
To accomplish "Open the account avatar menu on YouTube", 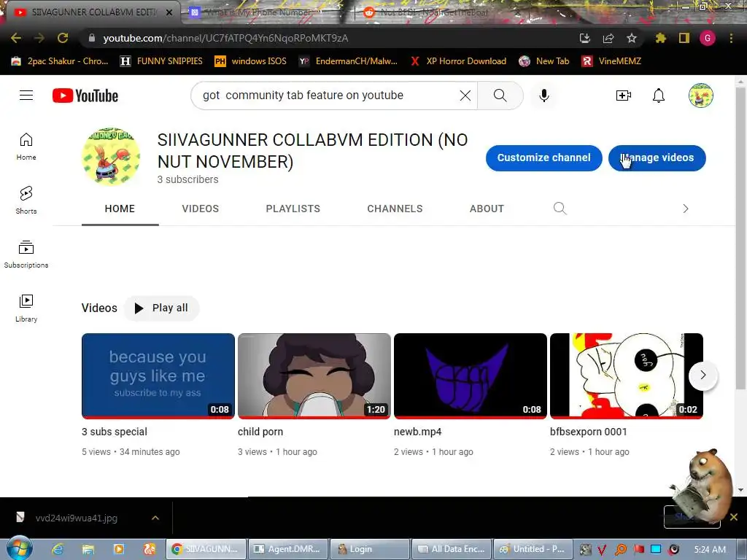I will pos(701,96).
